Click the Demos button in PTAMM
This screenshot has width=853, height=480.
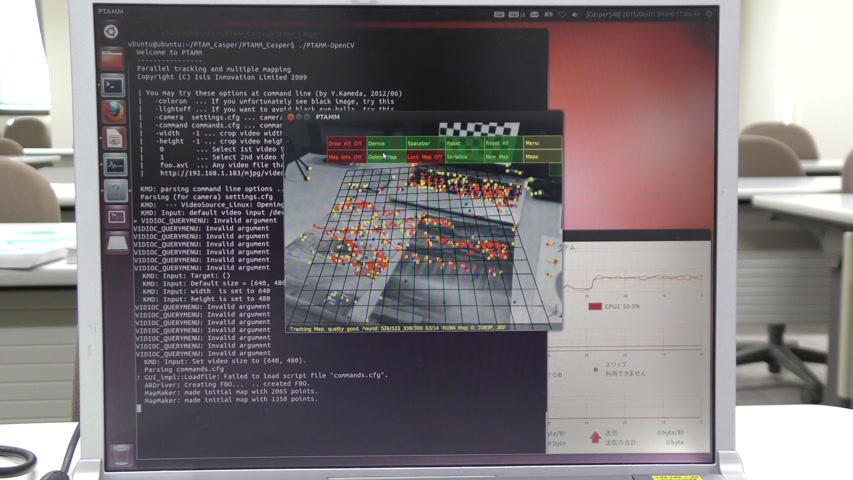click(386, 143)
